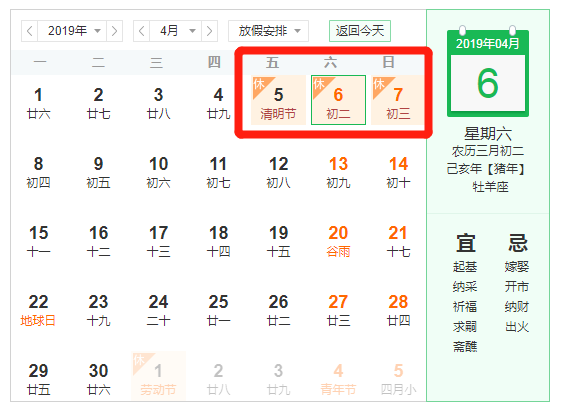Advance to next month with right arrow
567x411 pixels.
click(209, 31)
